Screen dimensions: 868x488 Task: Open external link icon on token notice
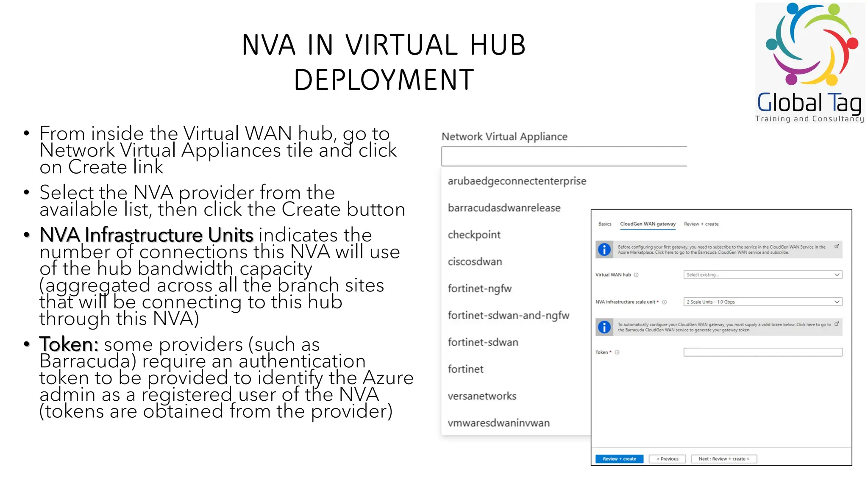837,324
